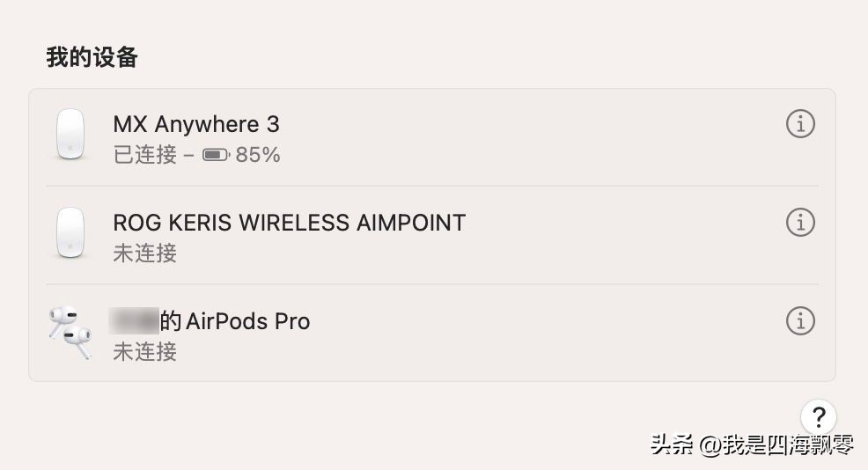Screen dimensions: 868x470
Task: Select the AirPods Pro device name
Action: pos(247,321)
